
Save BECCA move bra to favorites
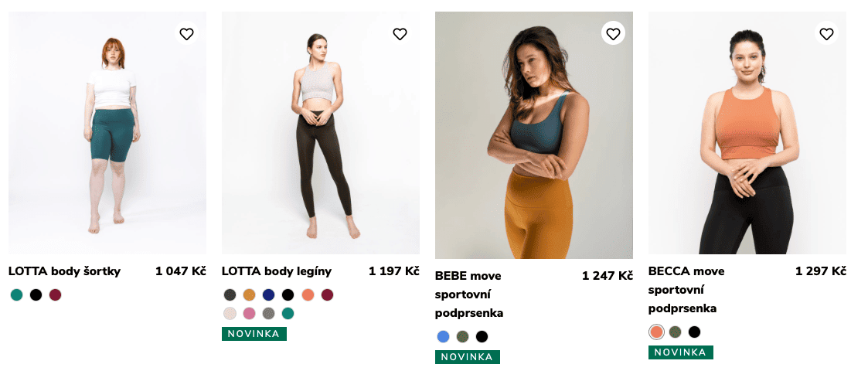[x=826, y=34]
